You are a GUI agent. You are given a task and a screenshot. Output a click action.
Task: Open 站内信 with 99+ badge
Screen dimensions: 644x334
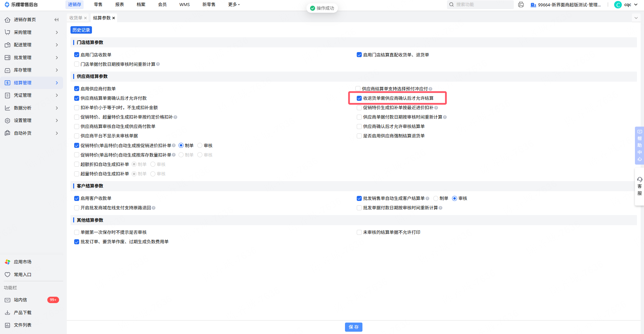point(32,300)
